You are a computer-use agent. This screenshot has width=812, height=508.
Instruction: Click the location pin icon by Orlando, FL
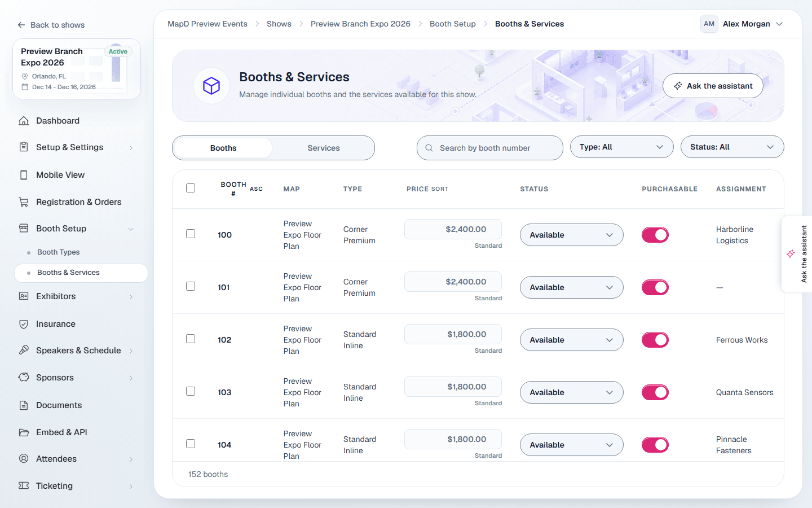(25, 76)
